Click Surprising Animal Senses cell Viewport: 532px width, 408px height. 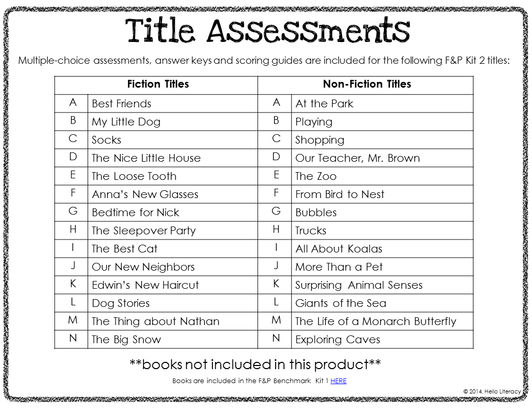click(359, 285)
